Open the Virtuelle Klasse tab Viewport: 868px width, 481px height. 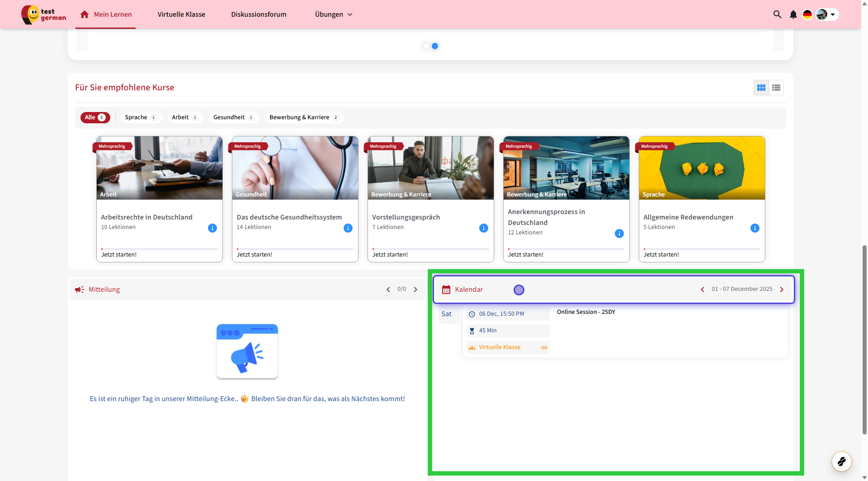(x=181, y=14)
